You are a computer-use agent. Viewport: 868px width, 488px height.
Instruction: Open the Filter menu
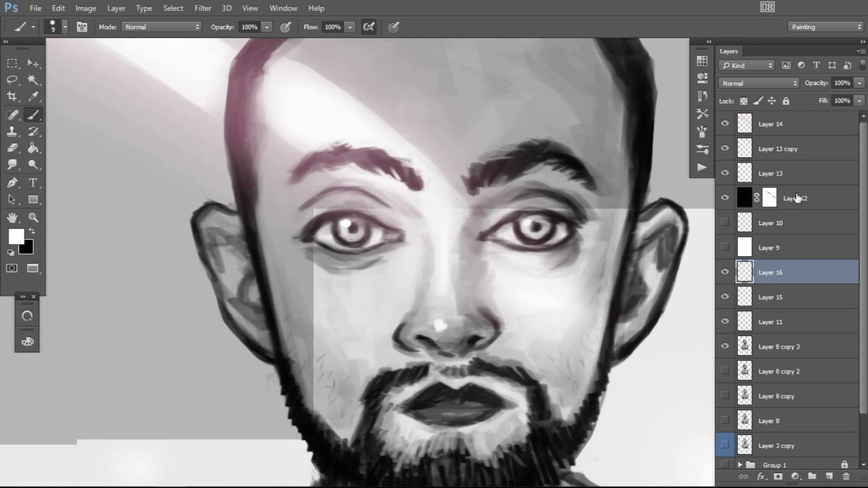[x=203, y=7]
